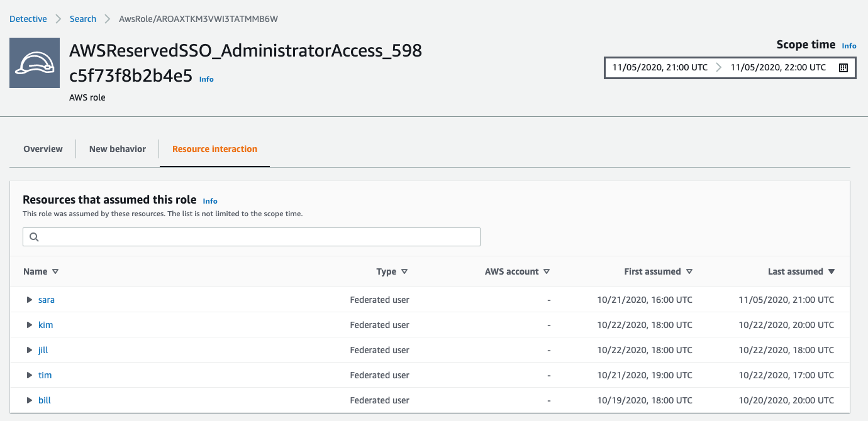Image resolution: width=868 pixels, height=421 pixels.
Task: Open the kim user link
Action: pos(45,325)
